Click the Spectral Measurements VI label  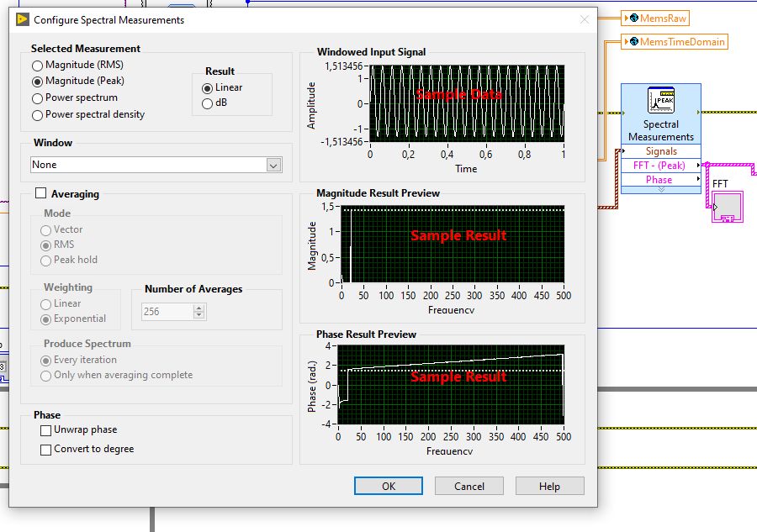pos(661,131)
